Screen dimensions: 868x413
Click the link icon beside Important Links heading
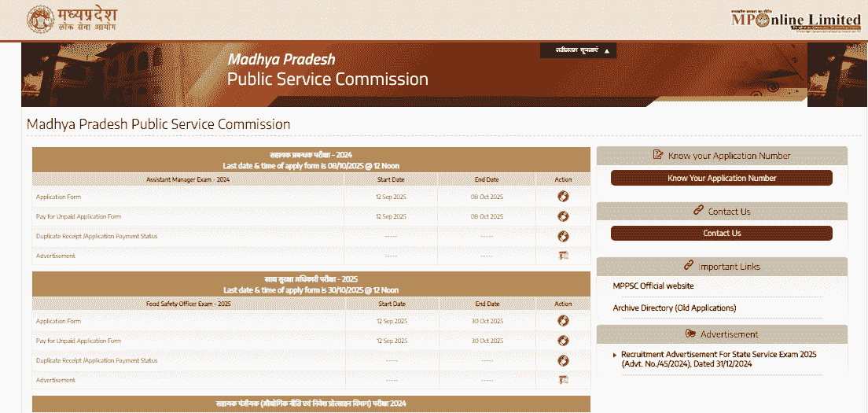(x=689, y=266)
